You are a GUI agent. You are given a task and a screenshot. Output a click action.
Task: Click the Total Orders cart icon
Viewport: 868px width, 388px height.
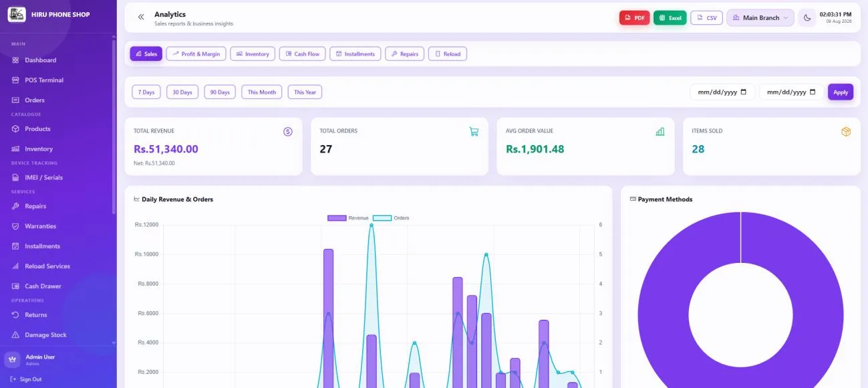point(474,132)
